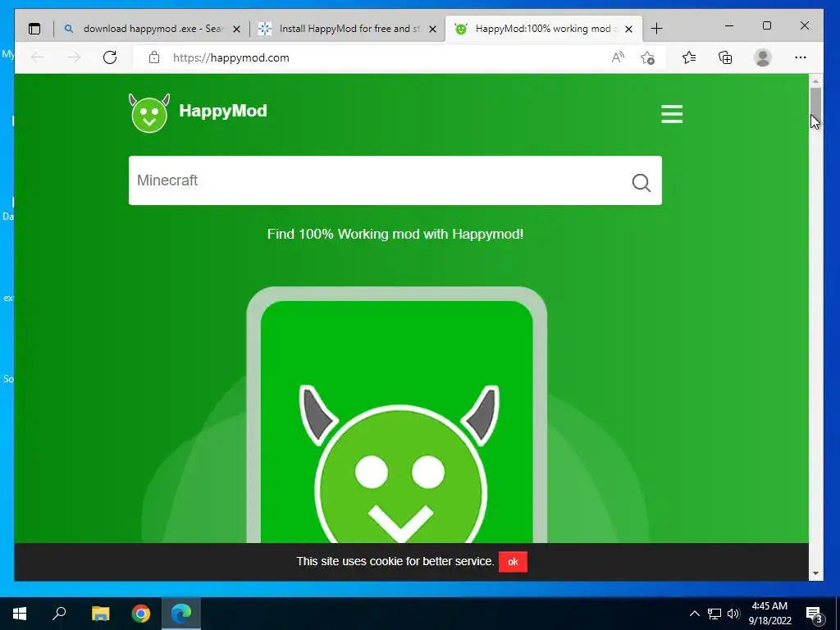Click the large HappyMod phone image
The height and width of the screenshot is (630, 840).
coord(397,415)
